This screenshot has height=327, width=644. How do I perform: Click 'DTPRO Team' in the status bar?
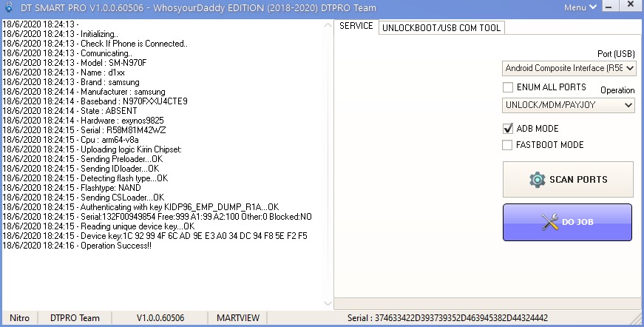coord(75,318)
